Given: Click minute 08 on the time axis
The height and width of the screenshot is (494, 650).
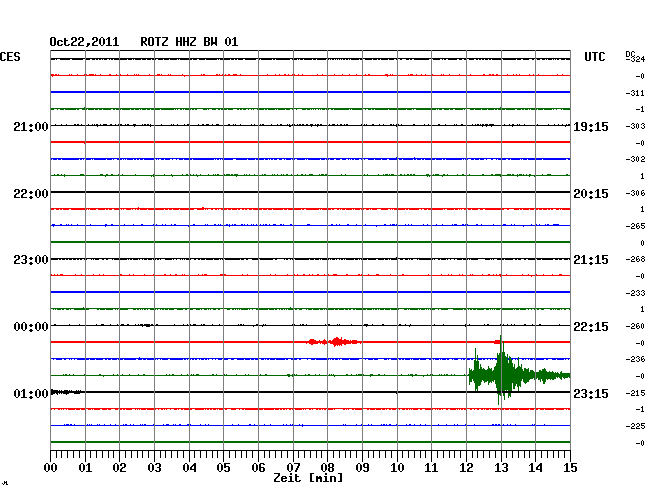Looking at the screenshot, I should click(x=327, y=467).
